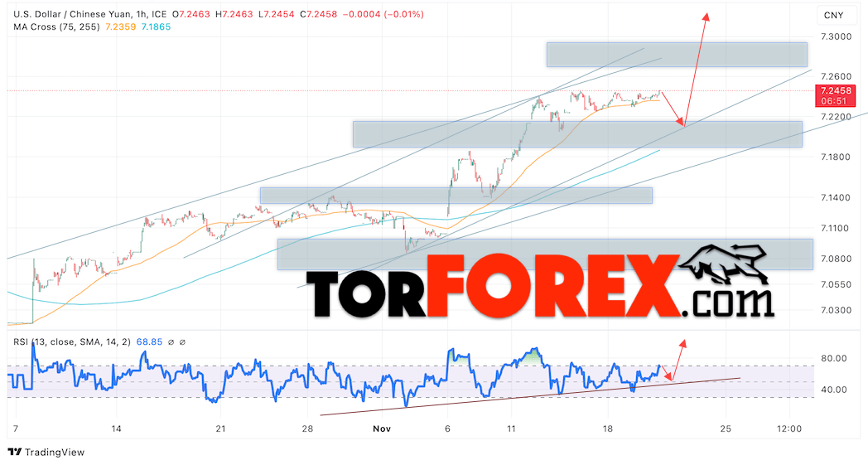The image size is (868, 465).
Task: Click the orange MA value 7.2359
Action: point(121,27)
